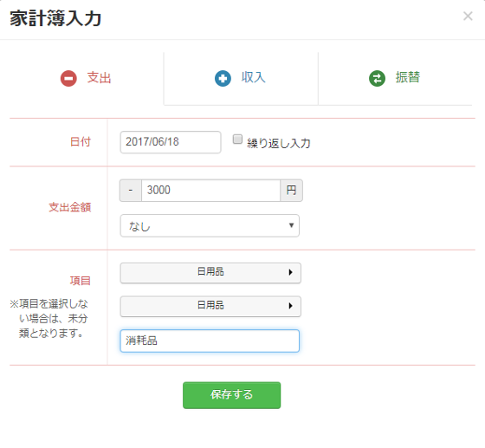
Task: Expand the second 日用品 subcategory dropdown
Action: [x=210, y=306]
